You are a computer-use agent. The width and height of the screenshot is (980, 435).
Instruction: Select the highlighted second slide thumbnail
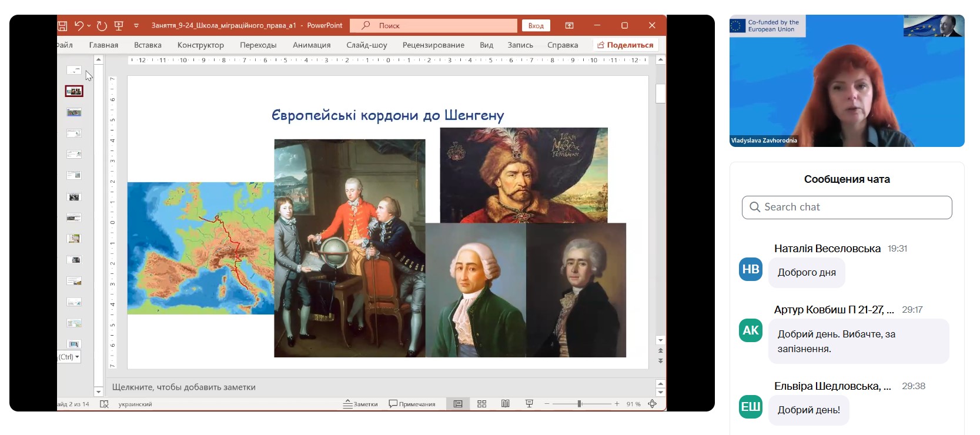74,91
